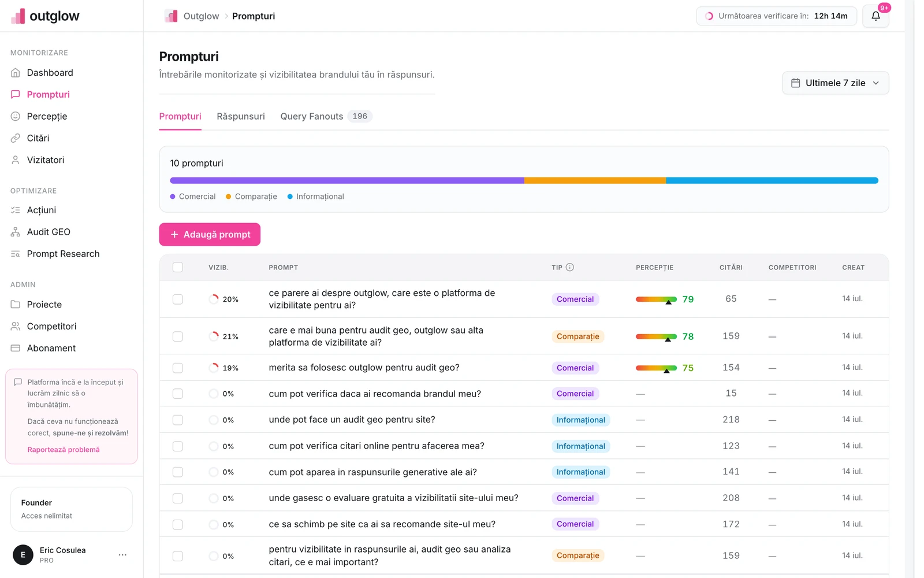The height and width of the screenshot is (578, 924).
Task: Tick checkbox for 'unde pot face un audit geo'
Action: [178, 420]
